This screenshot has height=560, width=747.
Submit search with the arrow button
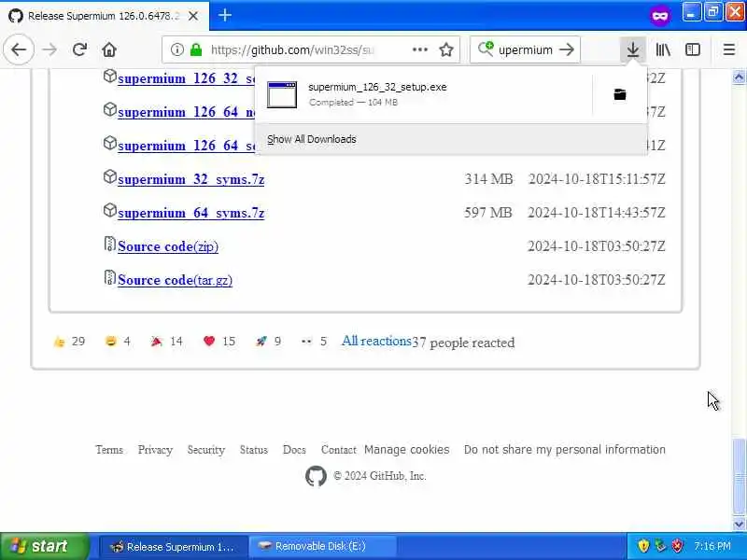567,49
